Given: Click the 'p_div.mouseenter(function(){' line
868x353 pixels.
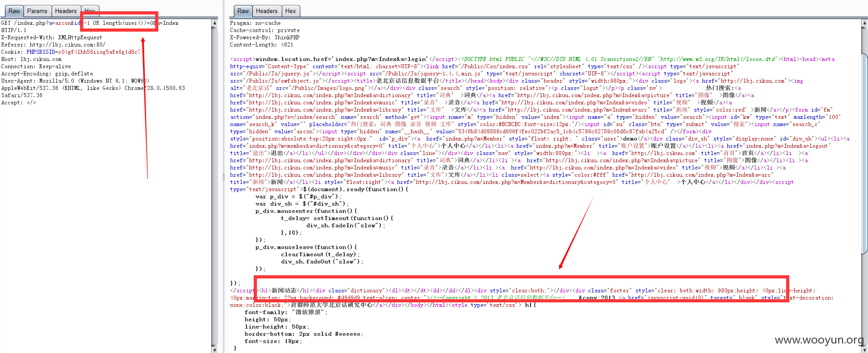Looking at the screenshot, I should pyautogui.click(x=306, y=211).
